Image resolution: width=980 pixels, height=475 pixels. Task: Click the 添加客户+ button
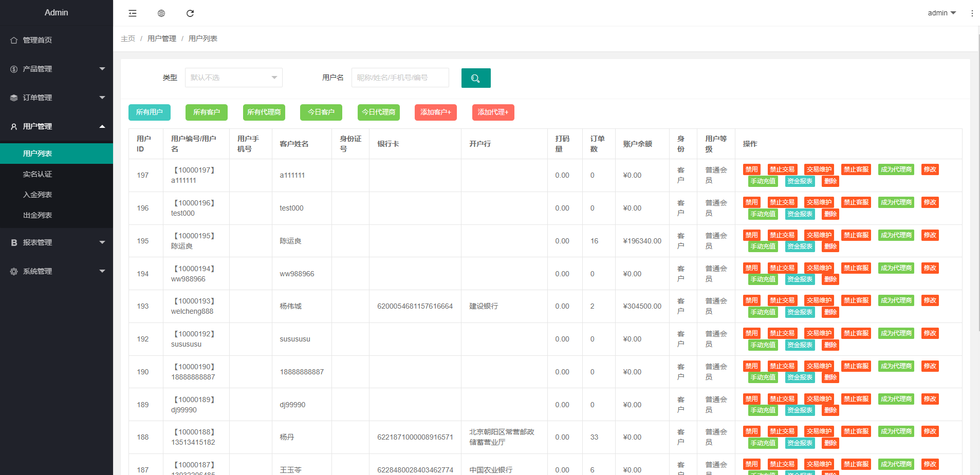tap(435, 112)
